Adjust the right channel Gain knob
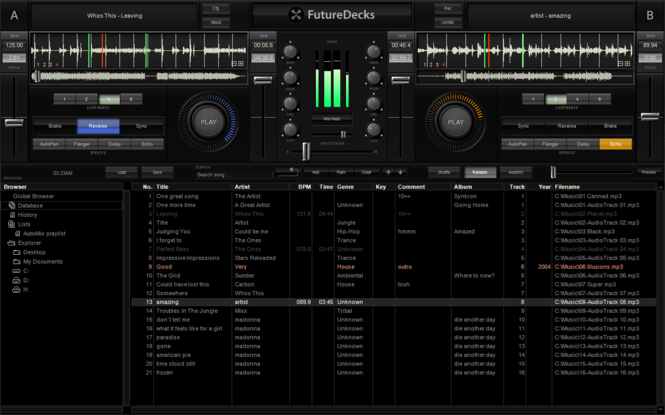The width and height of the screenshot is (665, 415). coord(374,51)
